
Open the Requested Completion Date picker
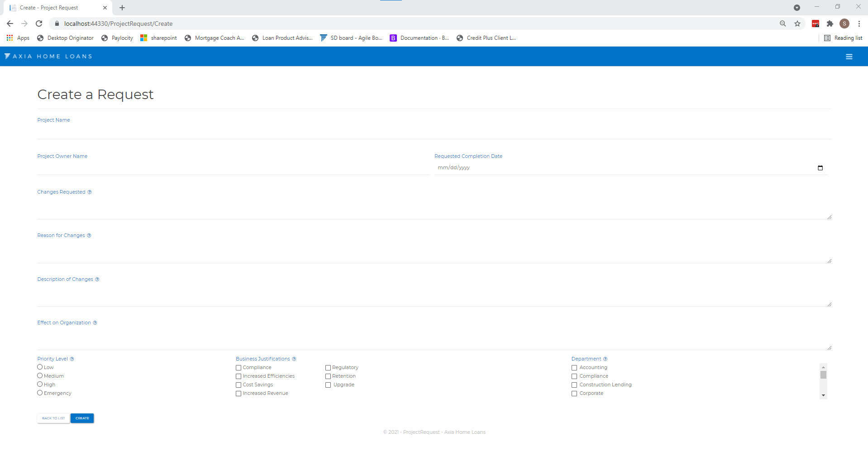pyautogui.click(x=820, y=167)
